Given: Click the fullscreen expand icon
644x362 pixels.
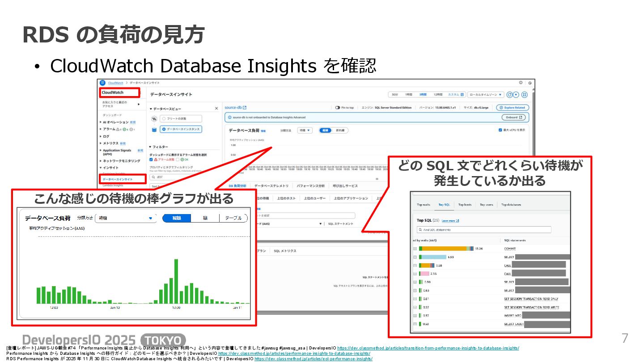Looking at the screenshot, I should (x=525, y=95).
